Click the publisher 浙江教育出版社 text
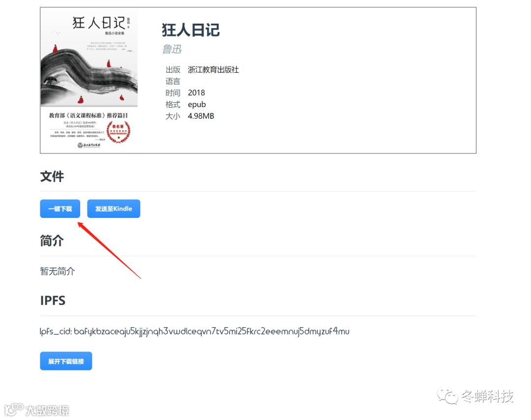This screenshot has height=420, width=531. click(213, 70)
